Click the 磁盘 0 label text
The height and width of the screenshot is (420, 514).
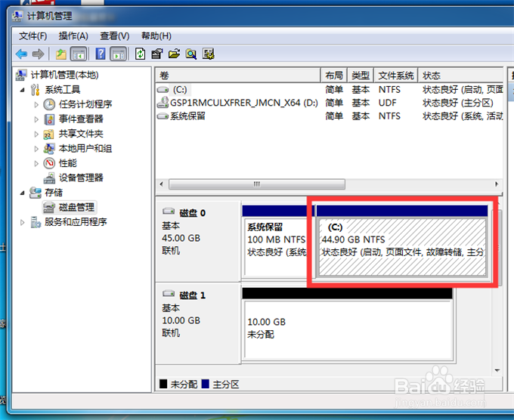[x=193, y=213]
